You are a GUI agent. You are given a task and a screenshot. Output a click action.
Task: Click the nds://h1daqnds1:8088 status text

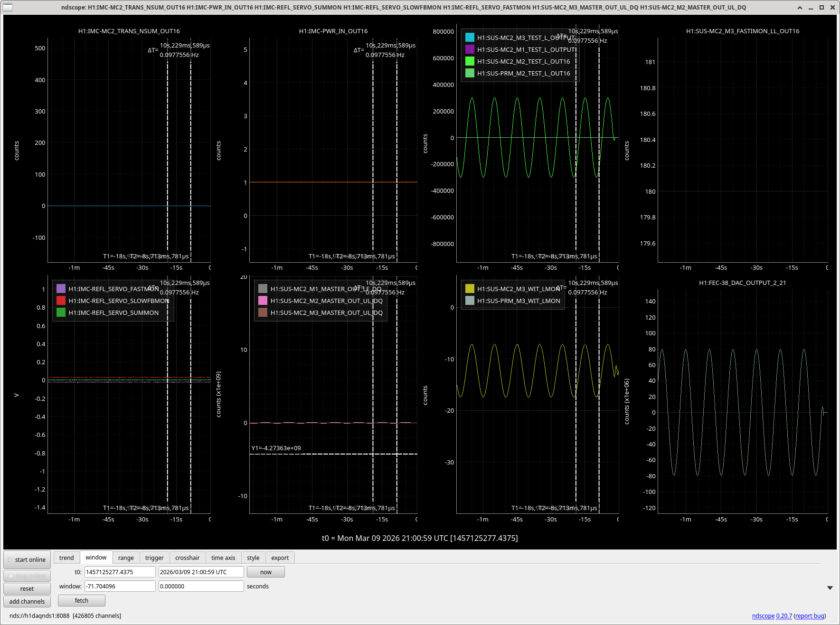(x=39, y=616)
